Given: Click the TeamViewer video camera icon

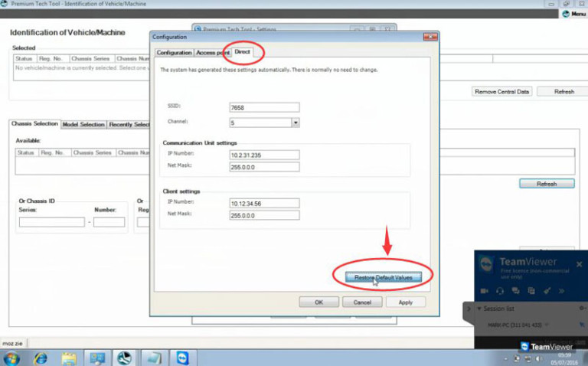Looking at the screenshot, I should [485, 291].
